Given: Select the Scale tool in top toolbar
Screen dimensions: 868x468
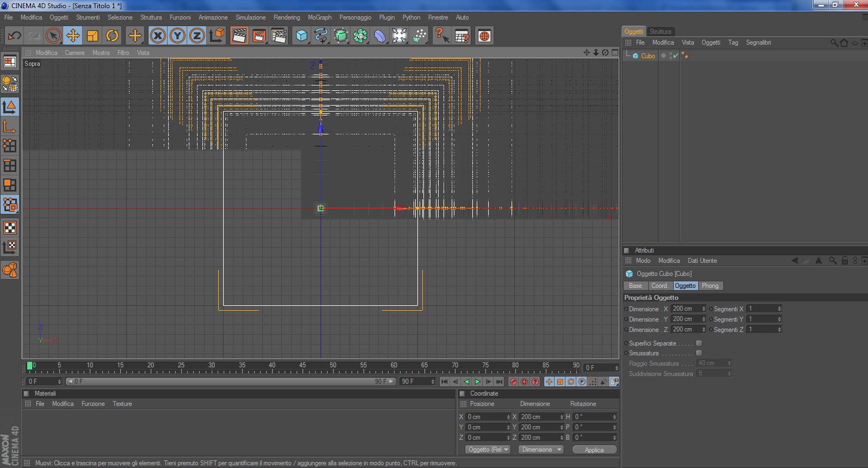Looking at the screenshot, I should [x=93, y=36].
